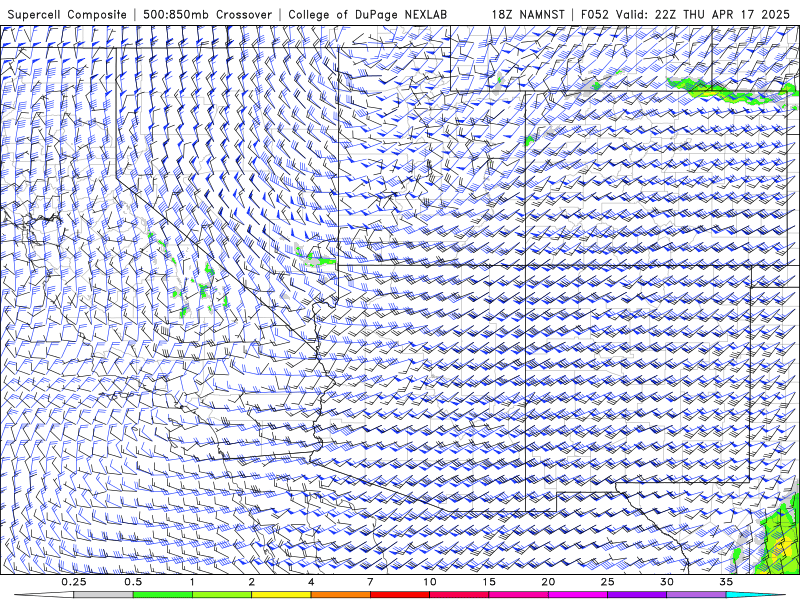Select the yellow 2–4 color bar segment
Viewport: 800px width, 600px height.
(281, 595)
